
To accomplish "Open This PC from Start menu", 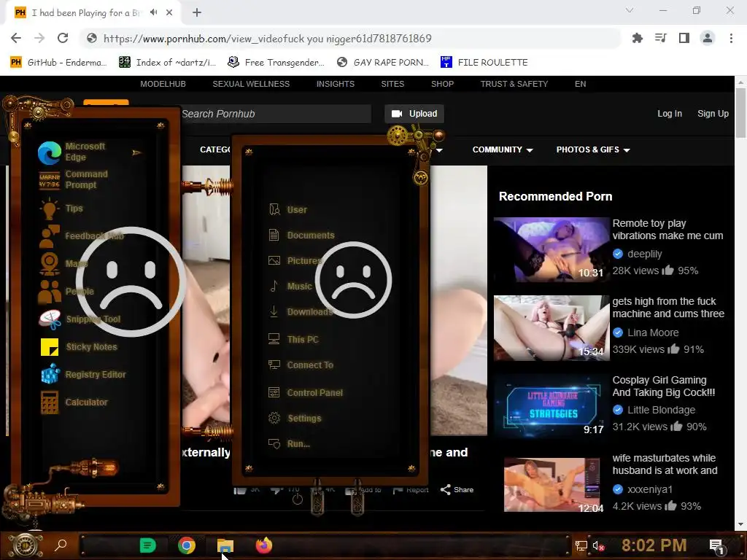I will click(293, 340).
